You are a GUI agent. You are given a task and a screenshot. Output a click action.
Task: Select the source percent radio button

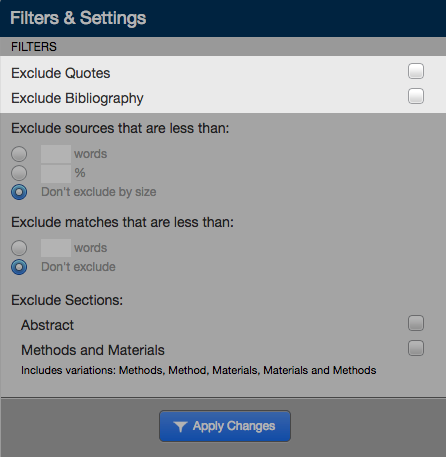pyautogui.click(x=19, y=173)
